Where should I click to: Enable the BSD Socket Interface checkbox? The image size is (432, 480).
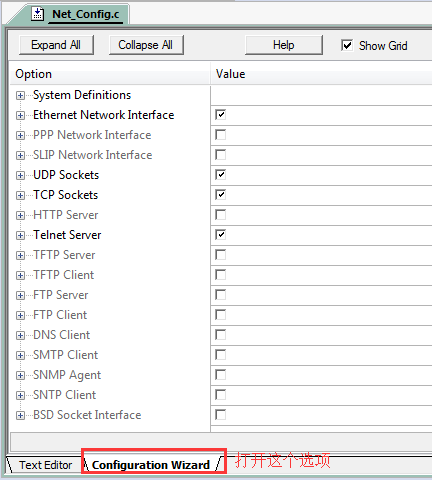pos(220,415)
